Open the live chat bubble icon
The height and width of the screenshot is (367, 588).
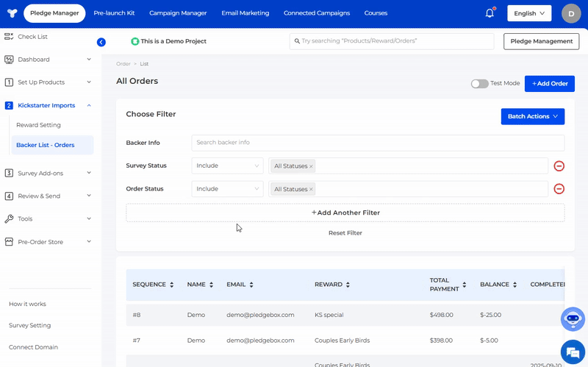572,350
